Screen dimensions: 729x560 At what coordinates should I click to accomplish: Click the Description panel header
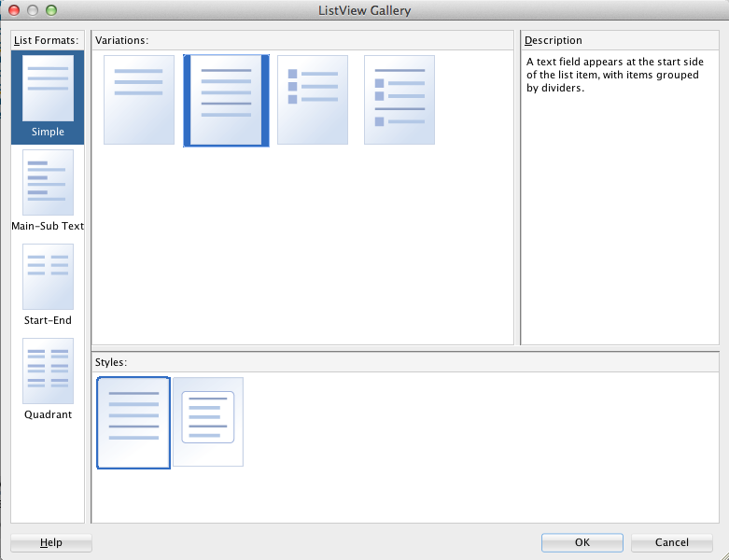click(x=619, y=40)
